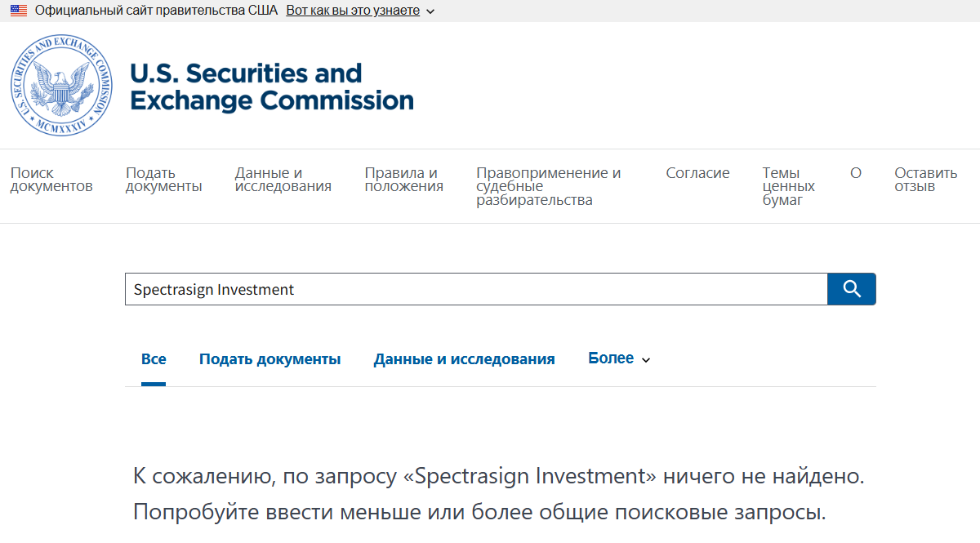Expand the chevron next to «Более»

pyautogui.click(x=646, y=359)
